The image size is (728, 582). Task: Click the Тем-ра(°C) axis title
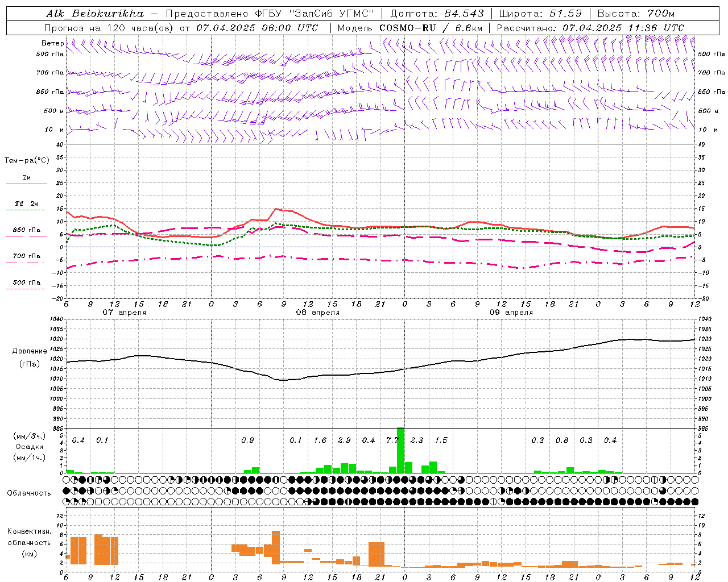[x=27, y=161]
